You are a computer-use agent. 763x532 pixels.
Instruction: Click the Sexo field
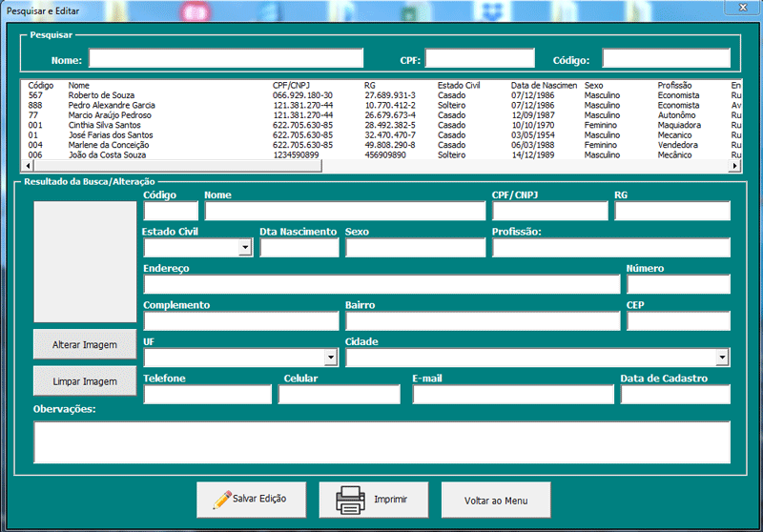click(416, 248)
